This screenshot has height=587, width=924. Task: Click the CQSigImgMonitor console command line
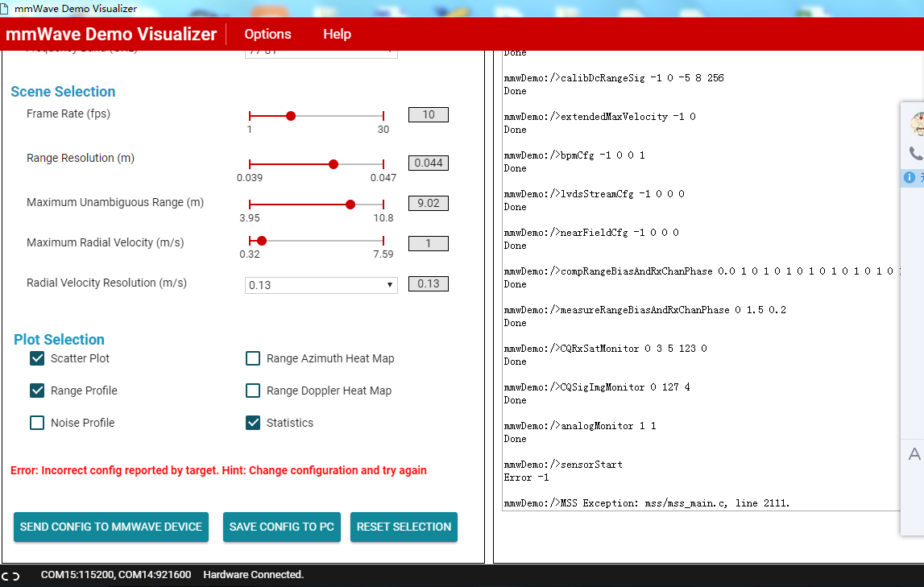pyautogui.click(x=597, y=387)
